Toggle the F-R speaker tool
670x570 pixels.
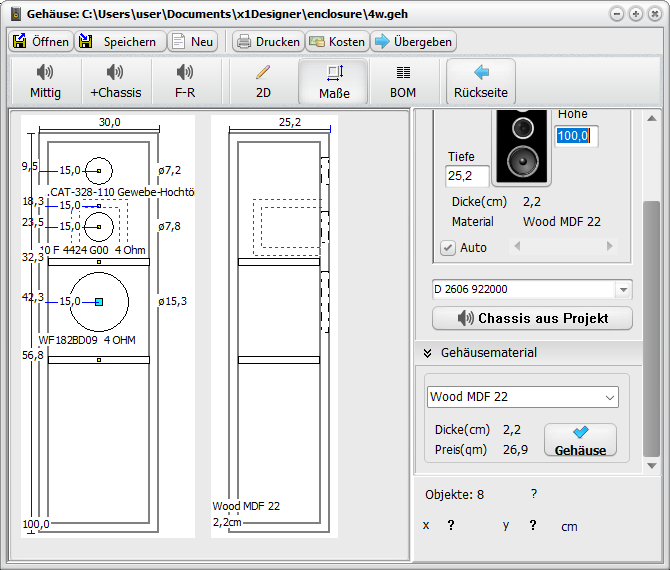pyautogui.click(x=185, y=81)
